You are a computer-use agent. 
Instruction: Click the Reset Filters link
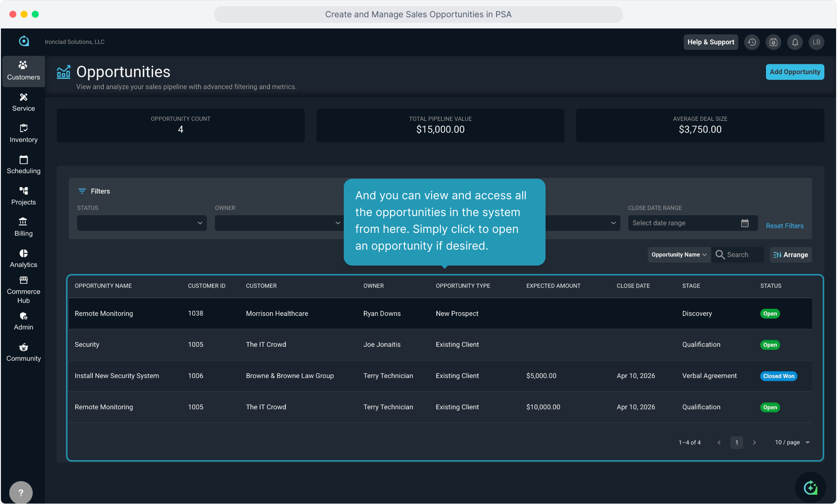coord(784,226)
